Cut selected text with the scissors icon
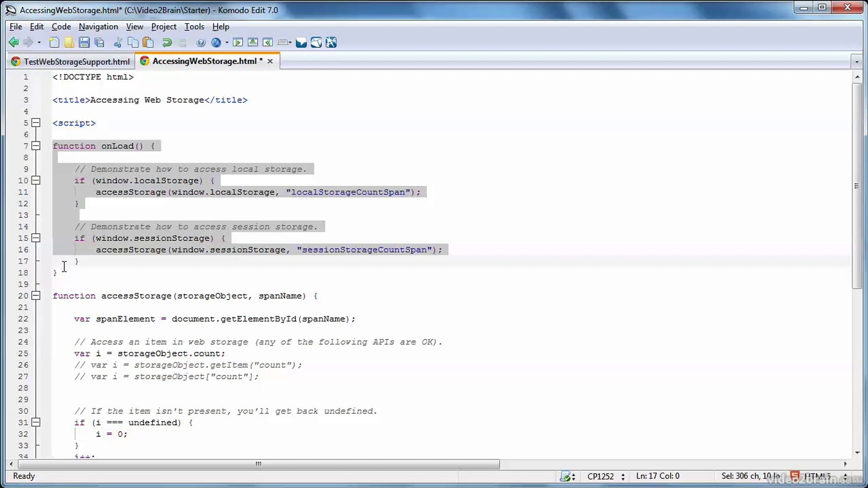Image resolution: width=868 pixels, height=488 pixels. 118,42
